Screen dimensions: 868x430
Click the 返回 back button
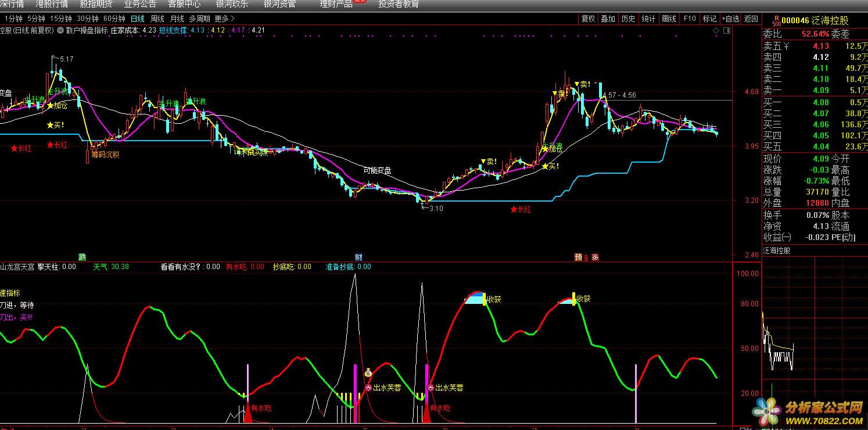(751, 19)
